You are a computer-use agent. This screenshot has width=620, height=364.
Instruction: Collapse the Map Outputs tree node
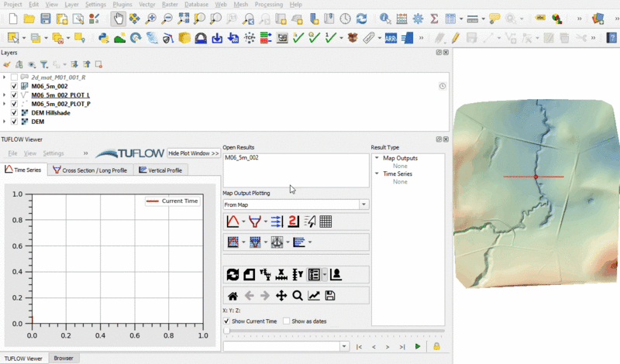click(x=377, y=158)
